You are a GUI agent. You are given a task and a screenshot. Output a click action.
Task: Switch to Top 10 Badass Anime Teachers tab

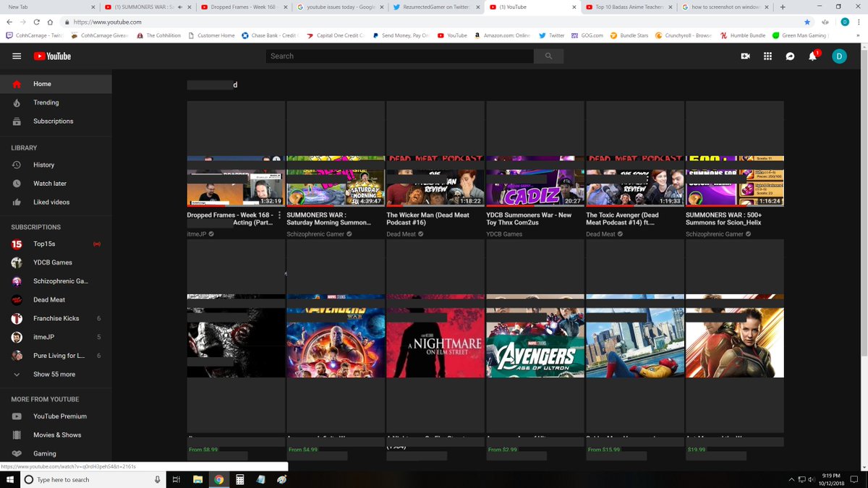[x=628, y=7]
